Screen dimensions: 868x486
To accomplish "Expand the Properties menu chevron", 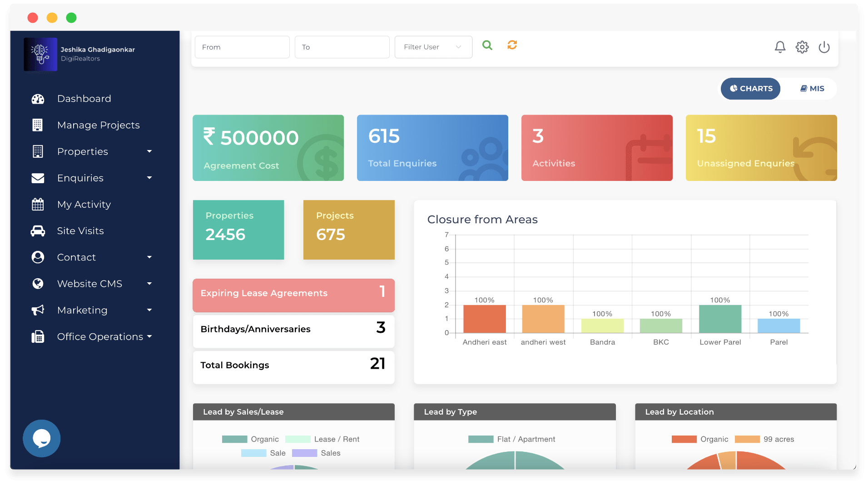I will click(x=149, y=151).
